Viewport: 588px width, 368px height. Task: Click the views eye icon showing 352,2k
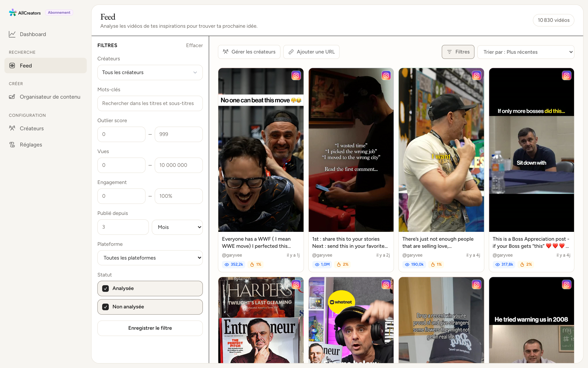click(x=227, y=264)
